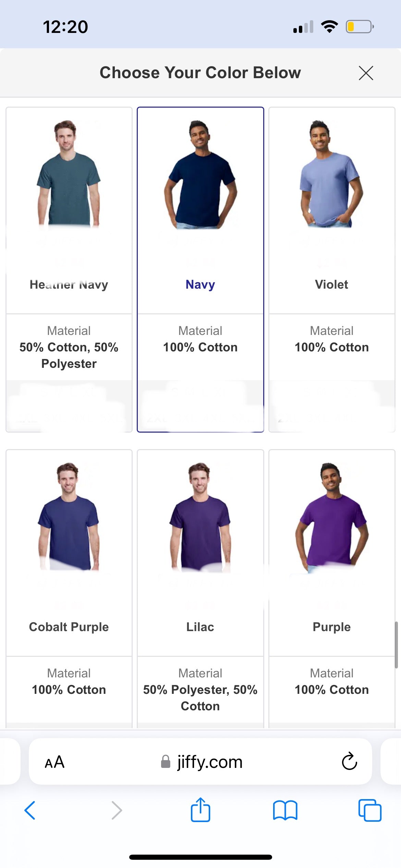The height and width of the screenshot is (868, 401).
Task: Choose the Lilac shirt image
Action: [200, 517]
